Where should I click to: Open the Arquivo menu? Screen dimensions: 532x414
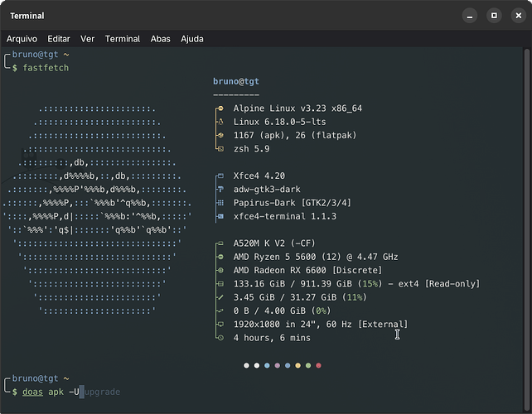coord(22,39)
